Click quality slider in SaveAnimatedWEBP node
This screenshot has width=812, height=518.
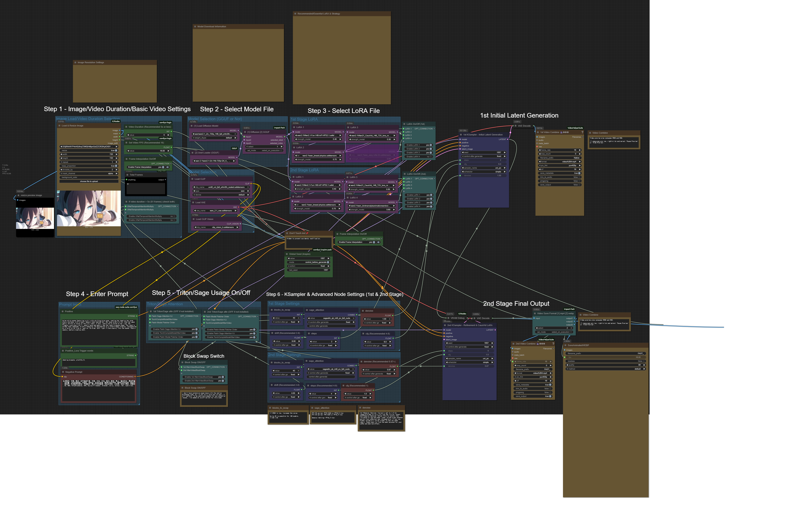(x=605, y=365)
